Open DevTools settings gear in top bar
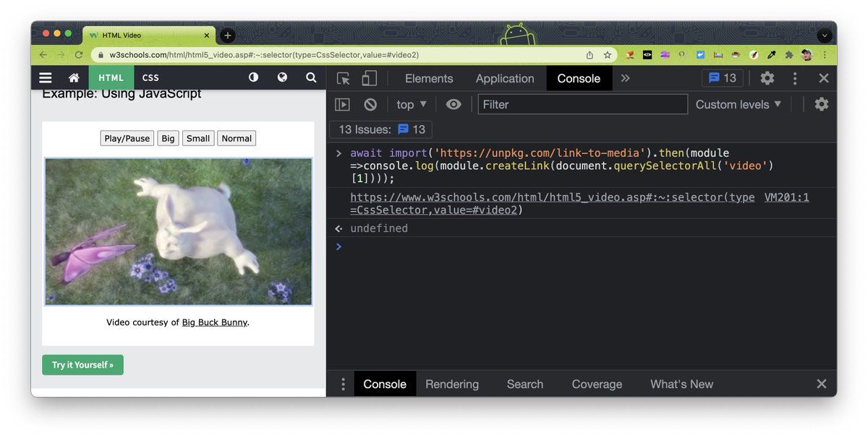Image resolution: width=868 pixels, height=438 pixels. [767, 78]
